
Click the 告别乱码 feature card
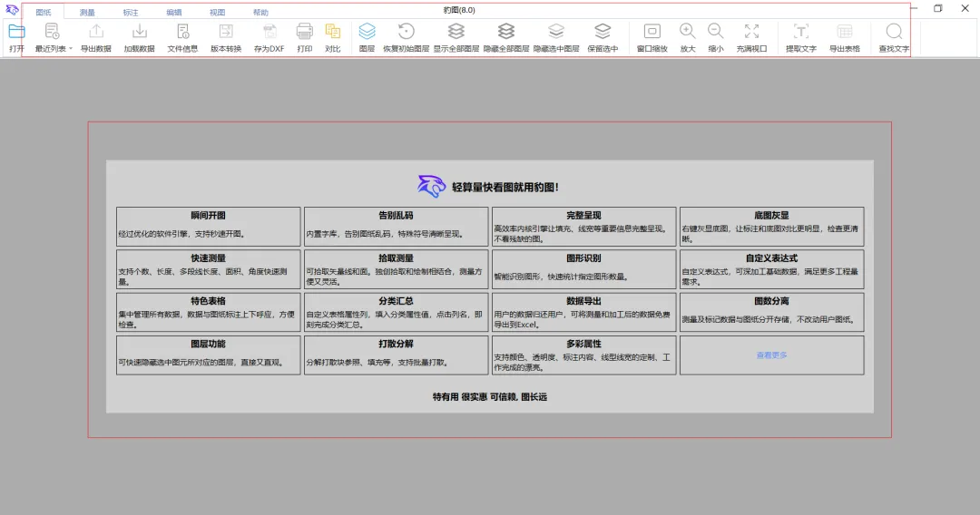[x=397, y=227]
